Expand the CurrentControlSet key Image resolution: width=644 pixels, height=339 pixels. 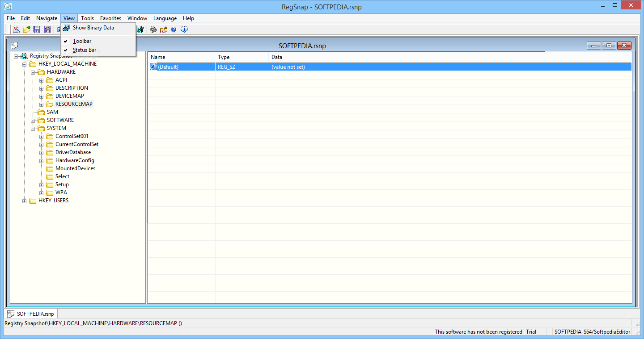pyautogui.click(x=42, y=145)
